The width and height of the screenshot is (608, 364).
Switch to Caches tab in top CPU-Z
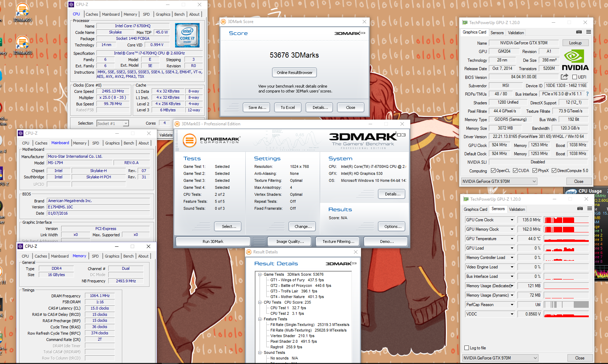coord(92,14)
